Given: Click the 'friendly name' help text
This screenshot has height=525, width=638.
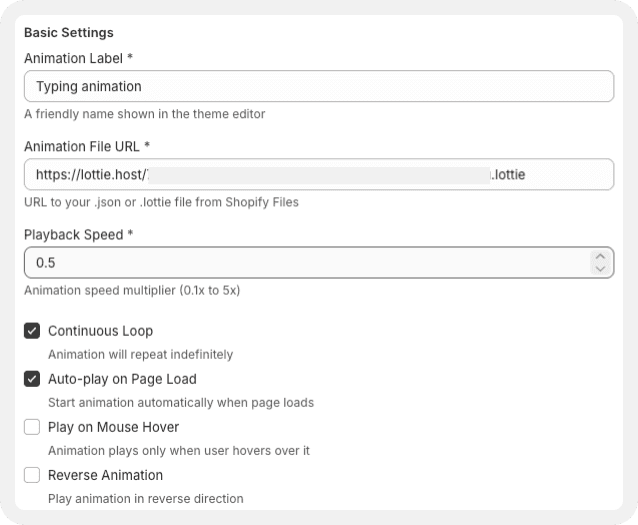Looking at the screenshot, I should (145, 114).
